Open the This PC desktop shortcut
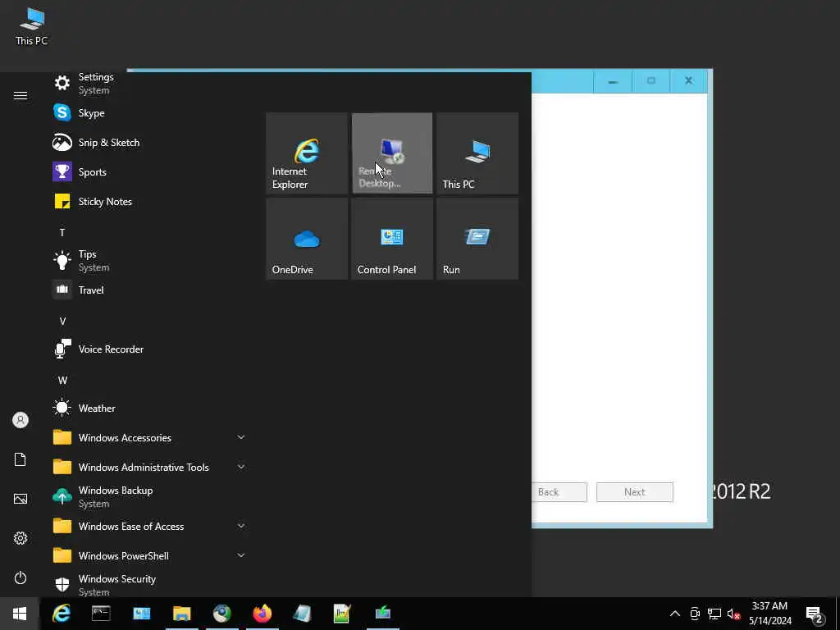 tap(32, 25)
